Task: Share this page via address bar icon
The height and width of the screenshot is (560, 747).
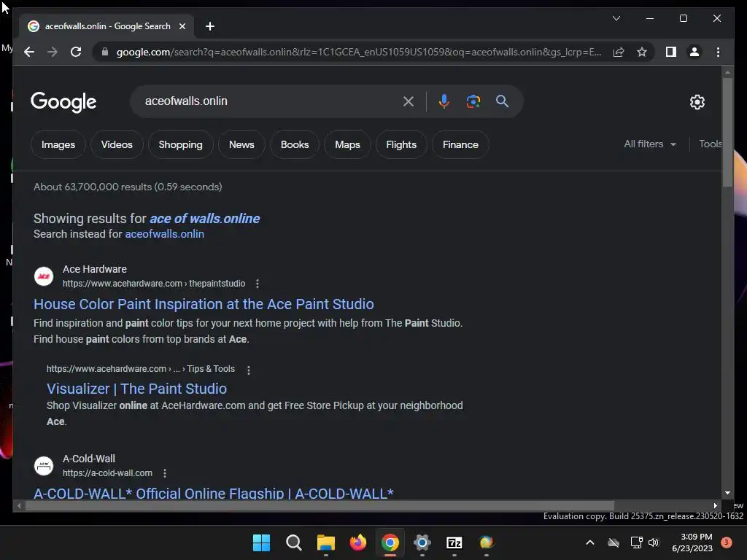Action: [x=619, y=52]
